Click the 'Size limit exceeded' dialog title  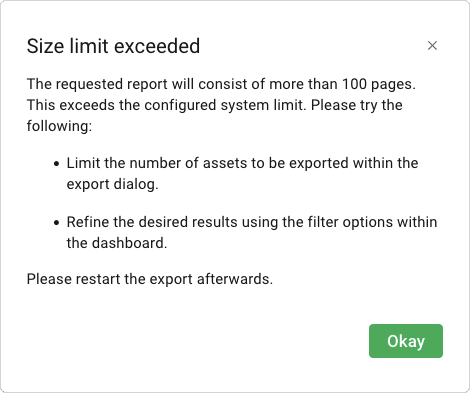coord(113,46)
